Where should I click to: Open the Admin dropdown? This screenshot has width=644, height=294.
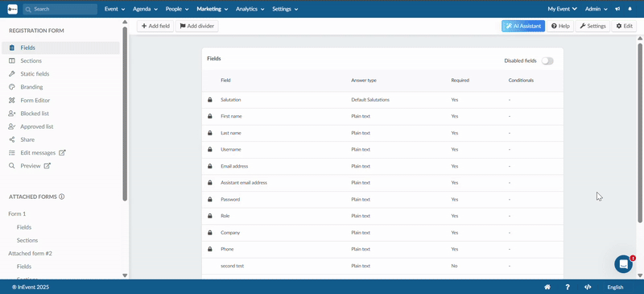coord(597,9)
